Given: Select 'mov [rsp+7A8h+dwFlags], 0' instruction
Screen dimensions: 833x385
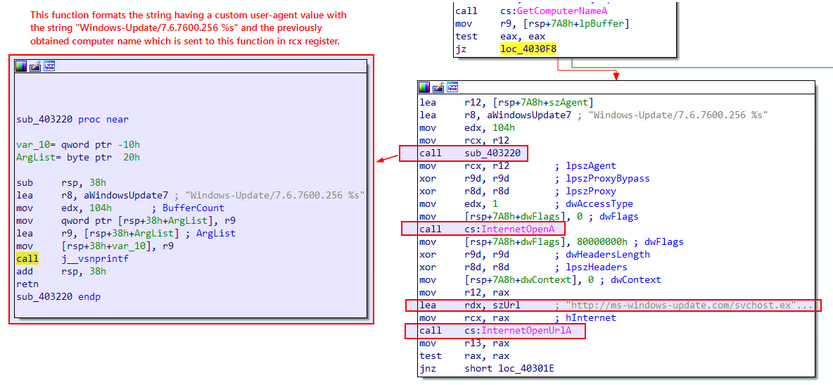Looking at the screenshot, I should (529, 217).
